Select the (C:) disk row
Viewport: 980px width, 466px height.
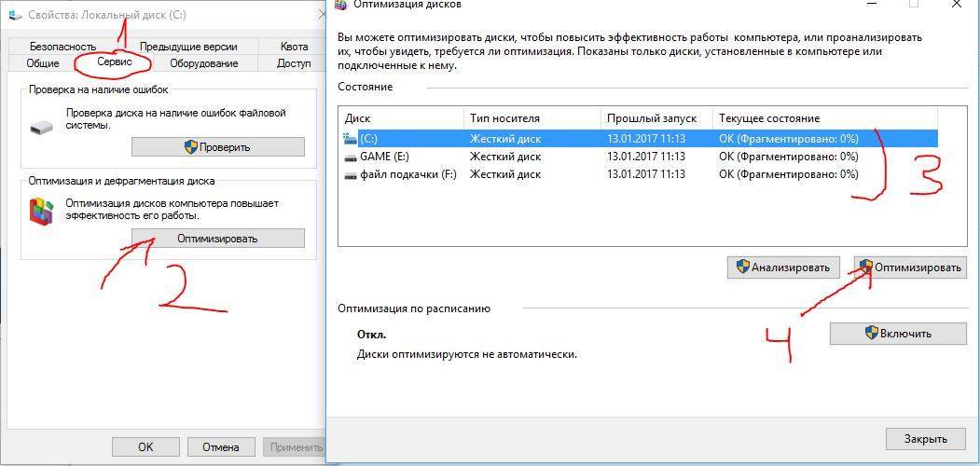[x=638, y=138]
